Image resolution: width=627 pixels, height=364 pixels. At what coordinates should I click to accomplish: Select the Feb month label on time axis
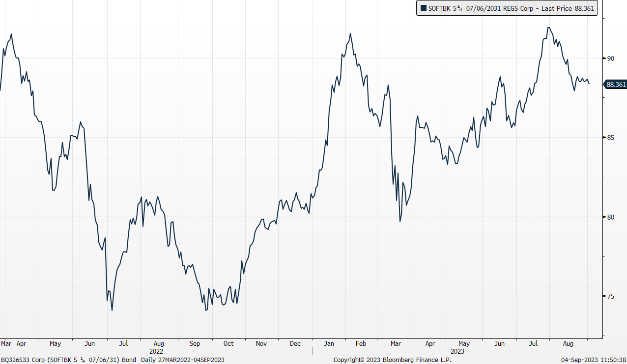[361, 344]
